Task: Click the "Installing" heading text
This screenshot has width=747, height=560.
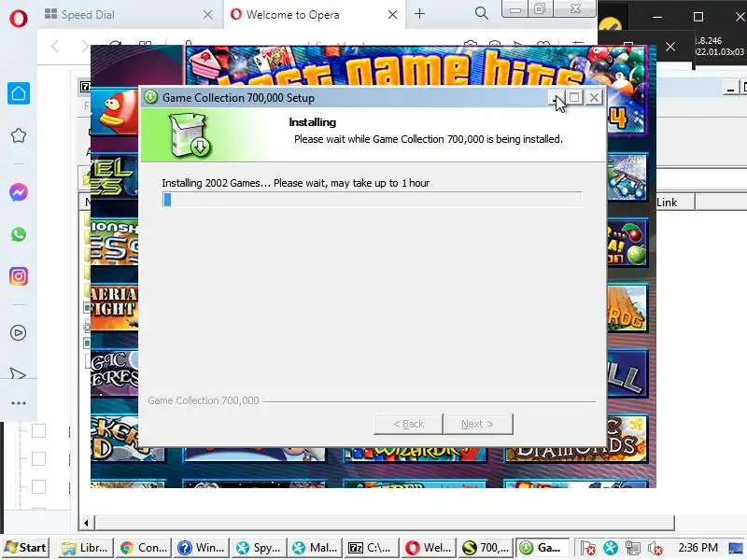Action: (313, 122)
